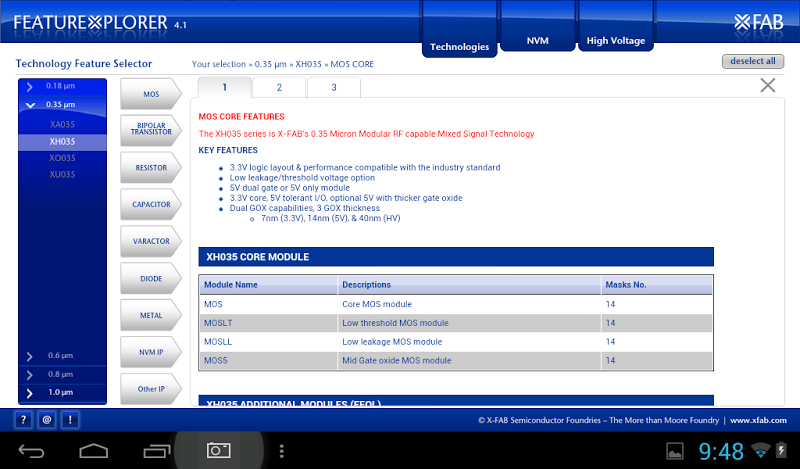Switch to page tab 2
Screen dimensions: 800x469
(279, 87)
